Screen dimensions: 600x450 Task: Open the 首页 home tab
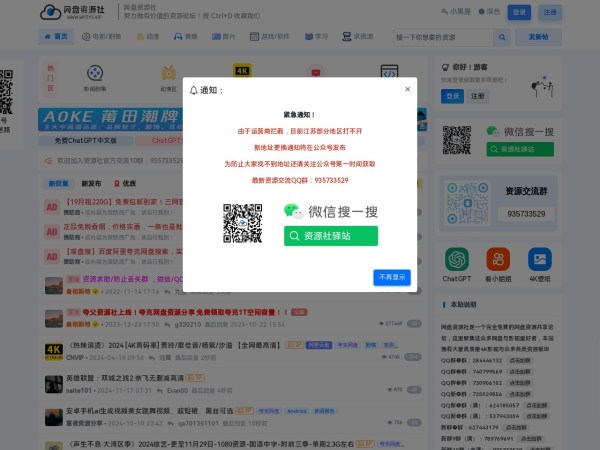click(x=57, y=36)
